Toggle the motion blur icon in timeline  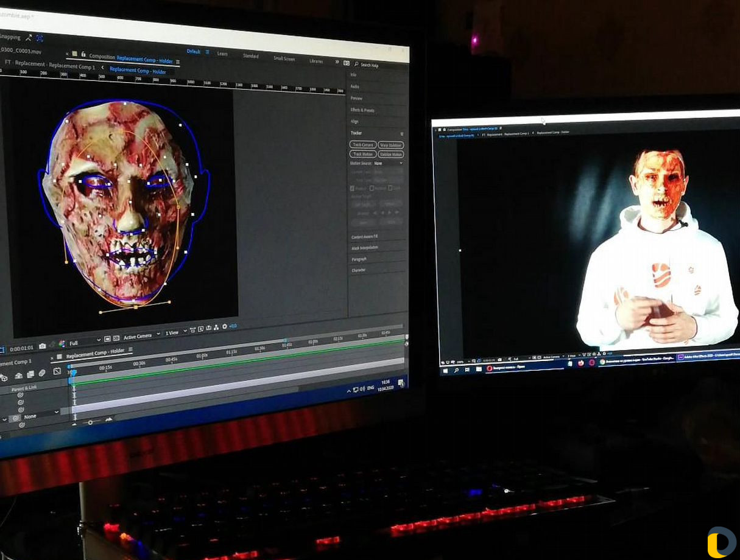coord(42,373)
